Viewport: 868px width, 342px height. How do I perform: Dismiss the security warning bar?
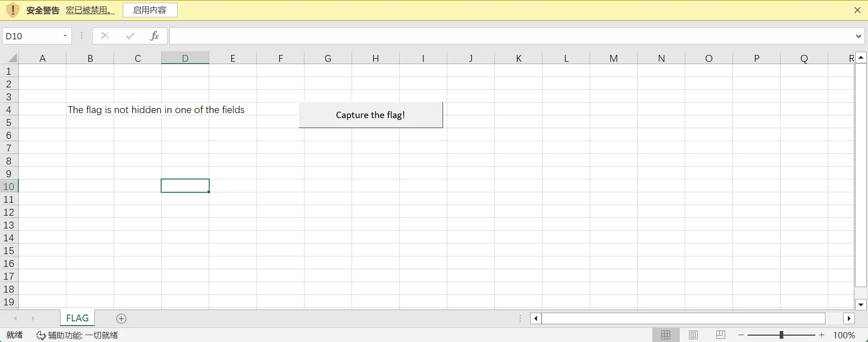[x=857, y=10]
